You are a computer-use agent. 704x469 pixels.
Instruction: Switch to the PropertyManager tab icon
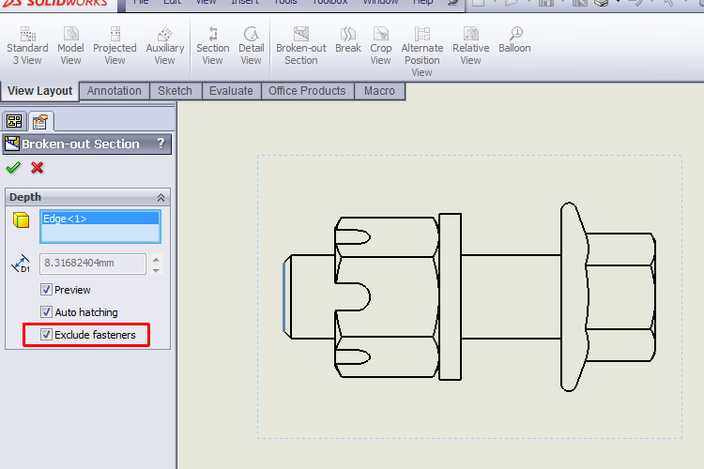40,121
